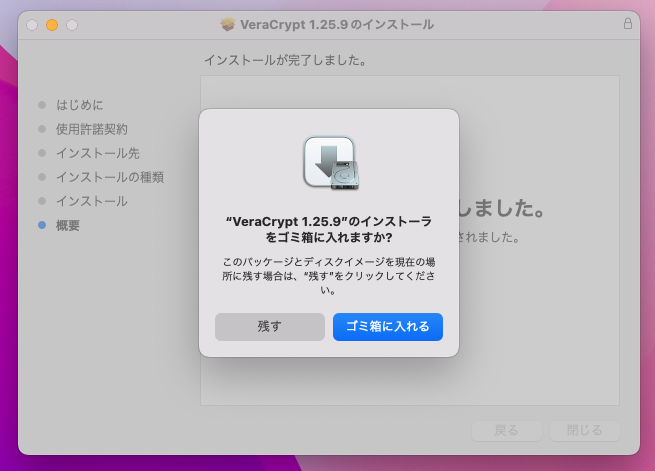Image resolution: width=655 pixels, height=471 pixels.
Task: Click the インストールが完了しました header text
Action: (285, 61)
